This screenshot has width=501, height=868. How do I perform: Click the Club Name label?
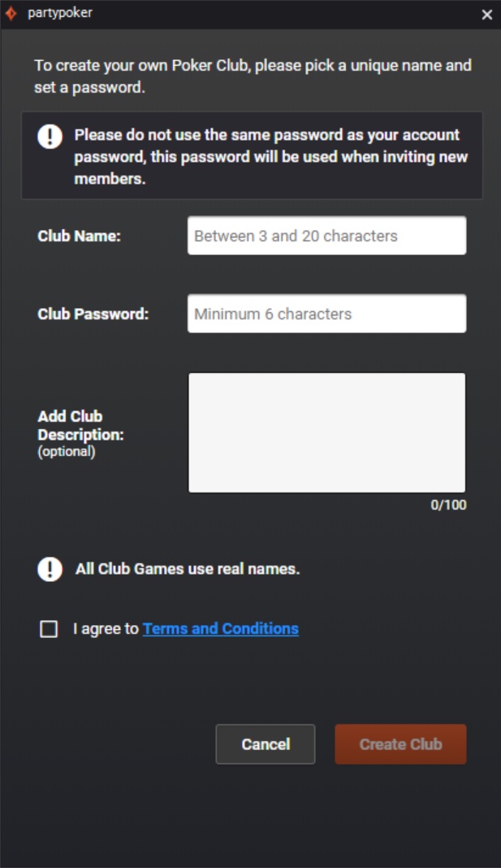(79, 236)
